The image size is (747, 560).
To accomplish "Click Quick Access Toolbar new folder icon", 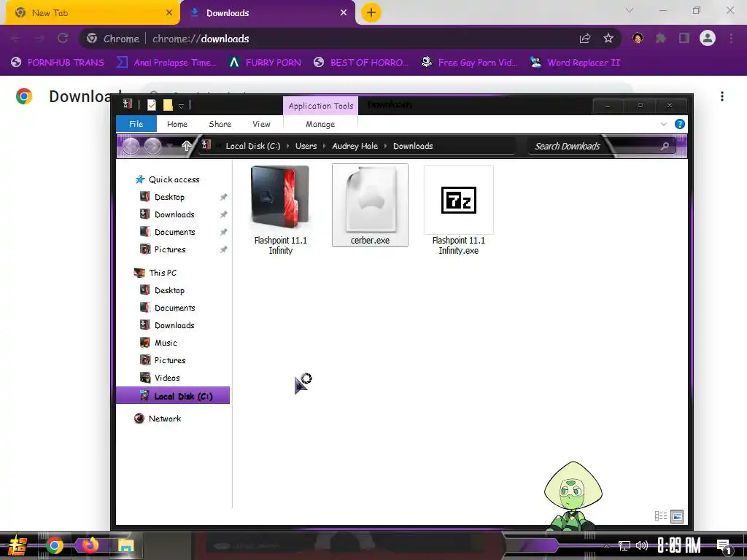I will pos(168,105).
